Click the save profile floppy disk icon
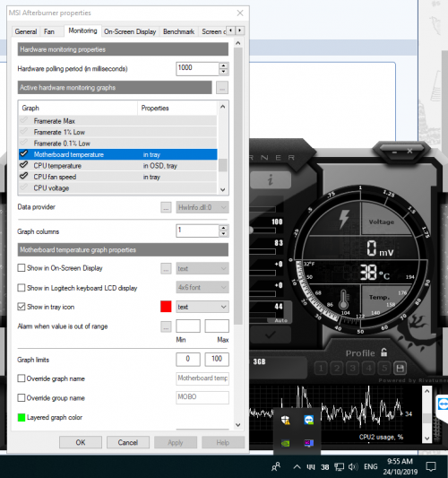This screenshot has width=448, height=478. 400,369
